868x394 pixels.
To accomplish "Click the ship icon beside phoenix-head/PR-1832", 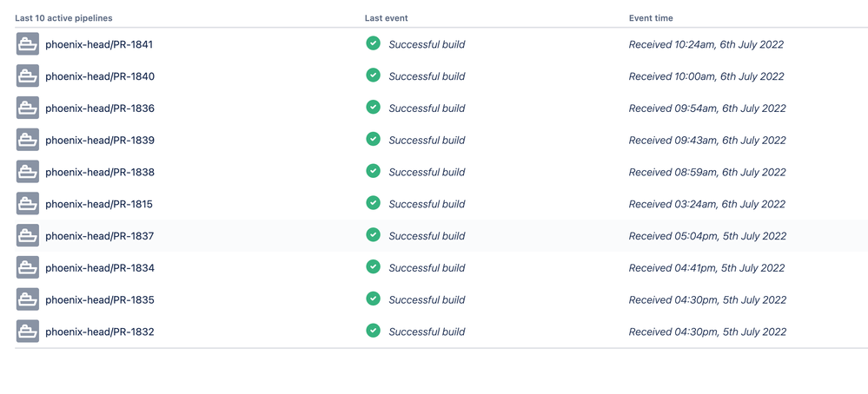I will (x=28, y=332).
